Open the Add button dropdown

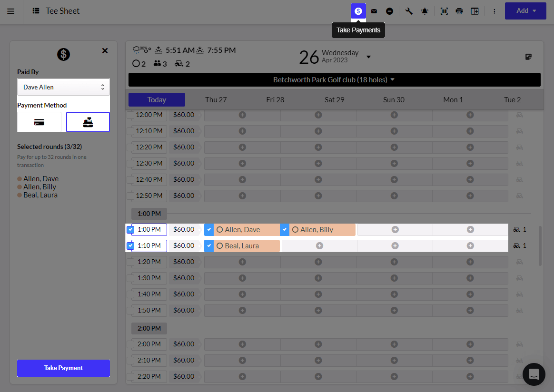525,11
